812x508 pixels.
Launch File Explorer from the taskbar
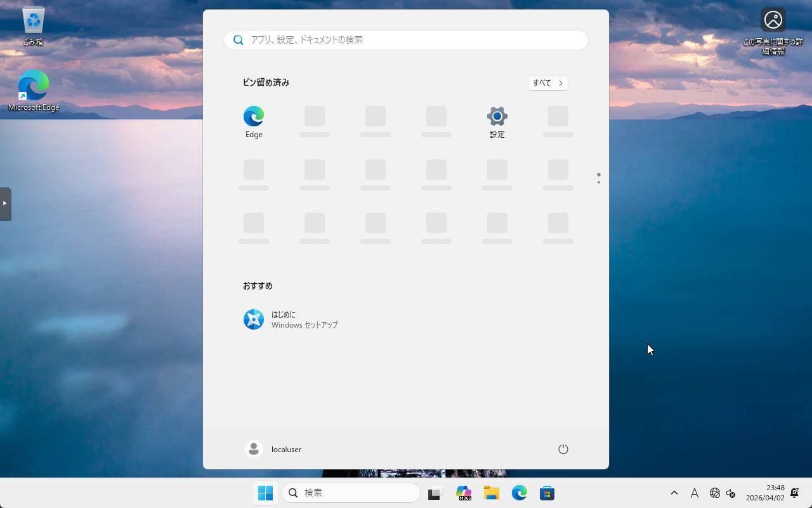(492, 493)
